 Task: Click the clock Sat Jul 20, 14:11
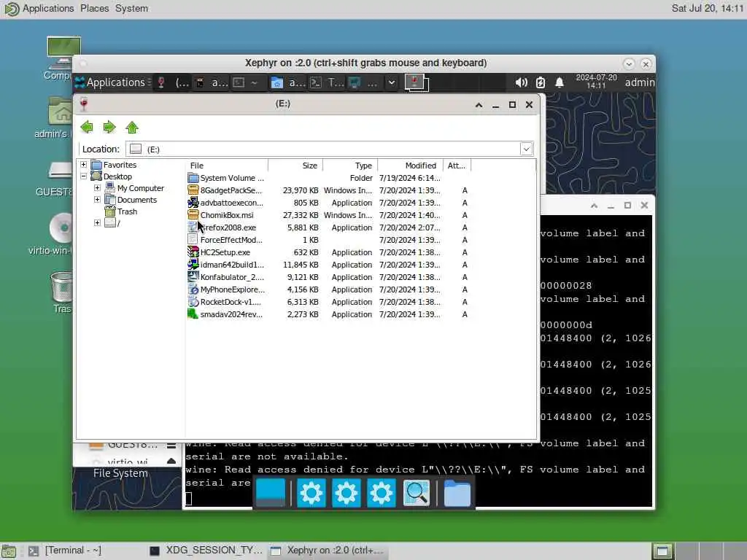tap(707, 8)
